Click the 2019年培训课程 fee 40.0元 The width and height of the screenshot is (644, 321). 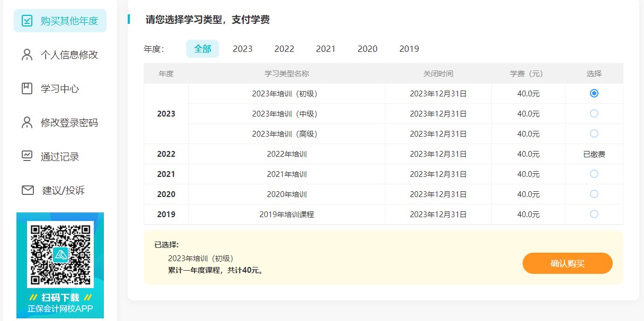[x=528, y=215]
